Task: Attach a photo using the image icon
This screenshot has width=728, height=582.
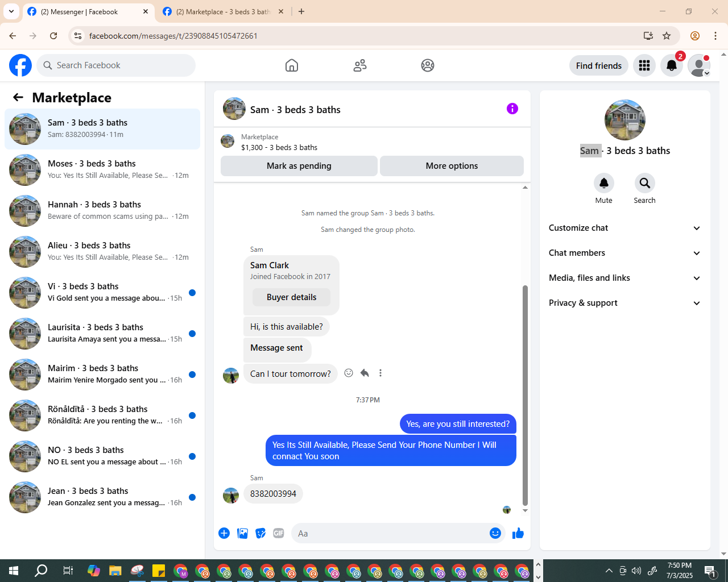Action: tap(242, 533)
